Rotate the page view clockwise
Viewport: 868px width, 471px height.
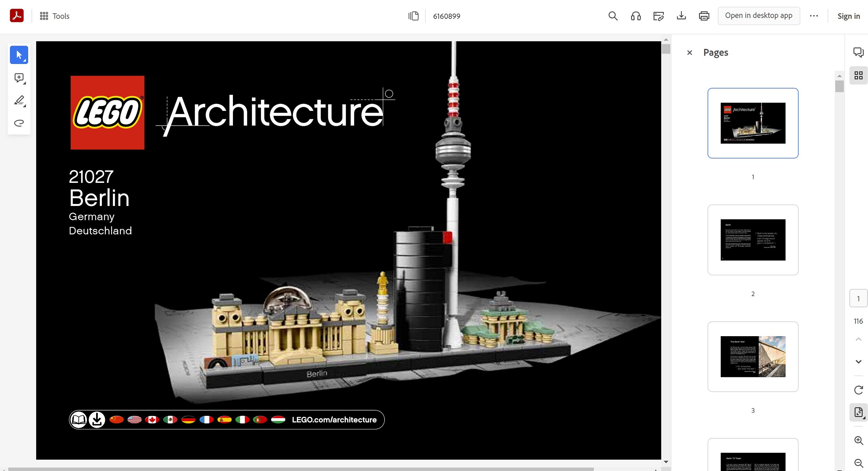point(858,390)
